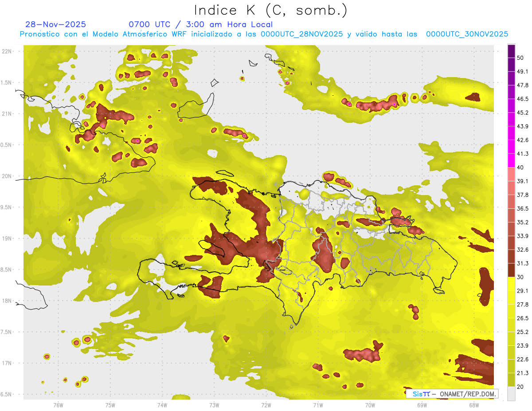Click the '0700 UTC / 3:00 am Hora Local' text

coord(200,24)
